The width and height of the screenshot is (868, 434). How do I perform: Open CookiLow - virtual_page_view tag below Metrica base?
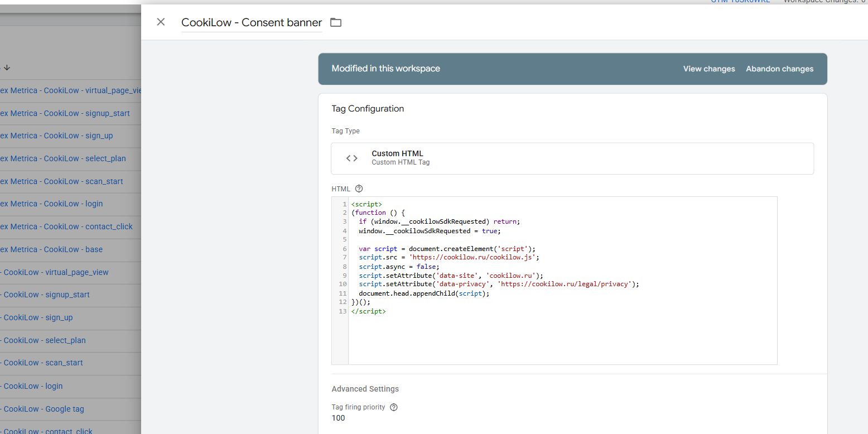tap(55, 272)
